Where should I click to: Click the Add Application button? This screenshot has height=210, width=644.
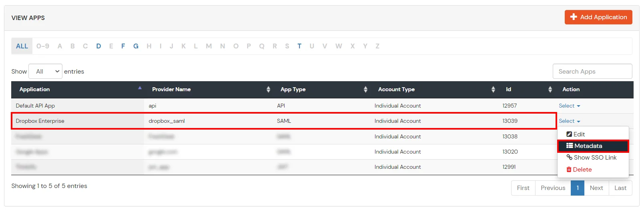(598, 17)
